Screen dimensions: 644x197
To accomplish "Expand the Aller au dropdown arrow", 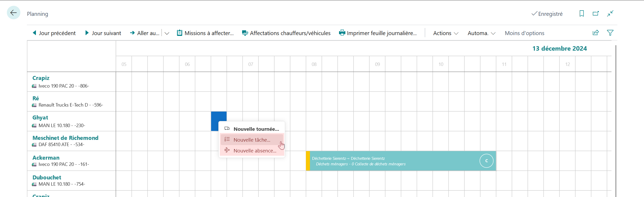I will [167, 33].
